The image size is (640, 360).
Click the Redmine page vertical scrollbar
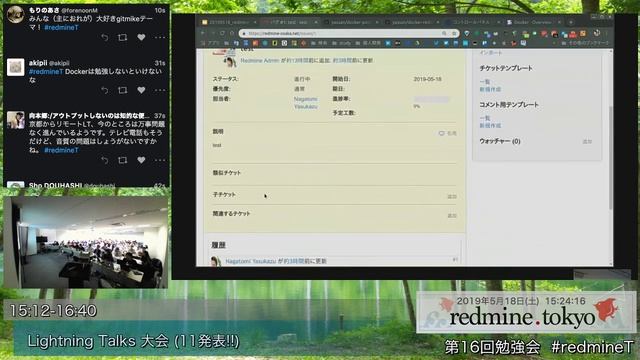[611, 157]
